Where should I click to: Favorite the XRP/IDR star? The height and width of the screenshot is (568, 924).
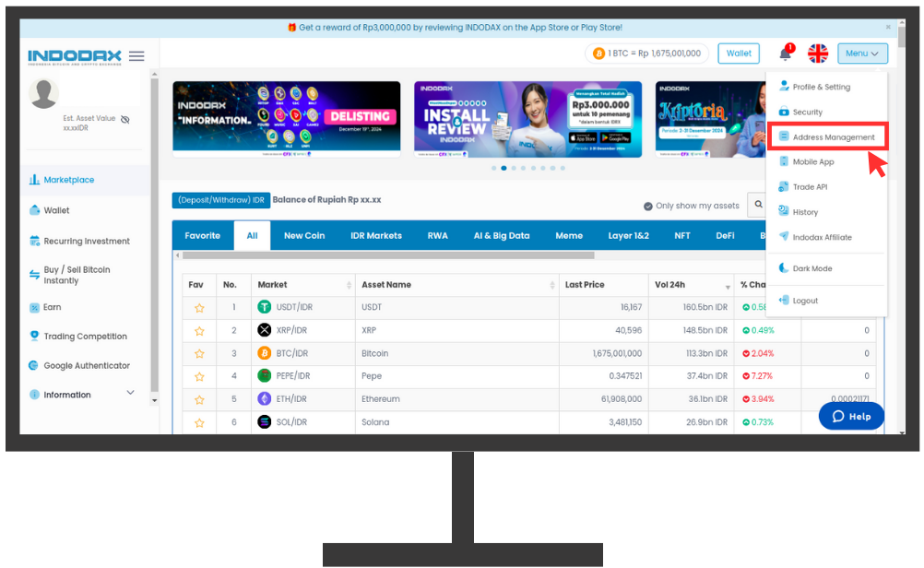click(x=199, y=330)
